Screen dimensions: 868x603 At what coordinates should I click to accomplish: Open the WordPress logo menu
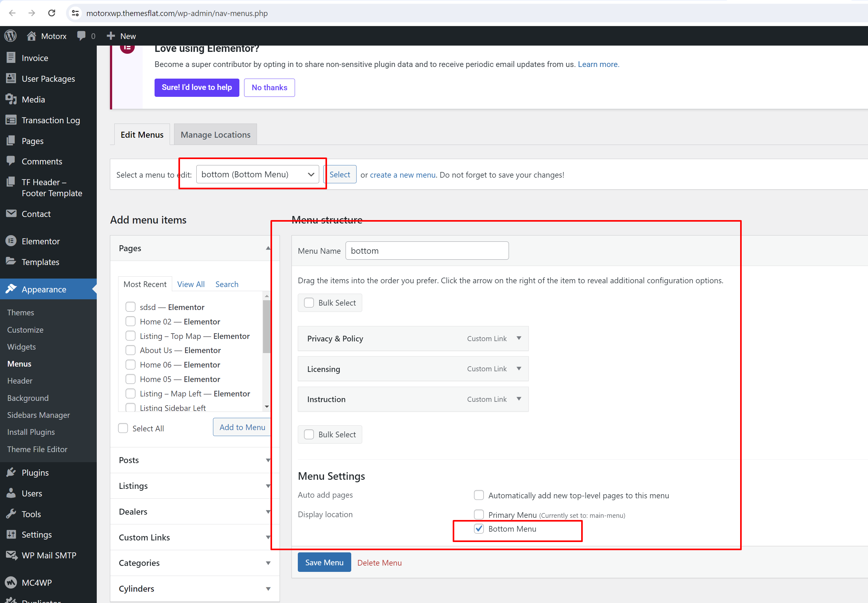(x=11, y=36)
